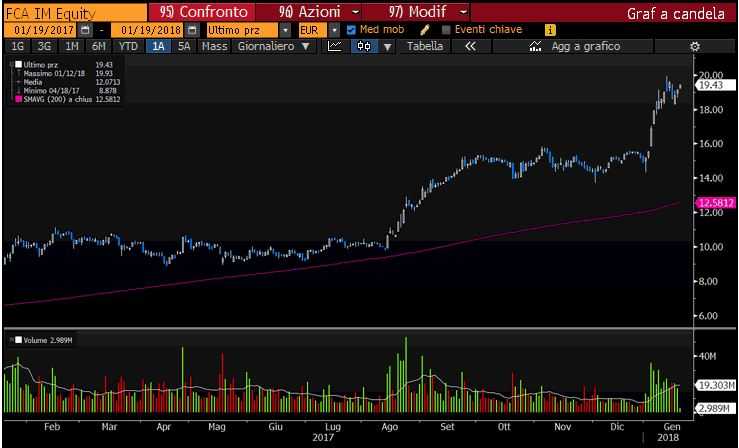Select the 1G time range tab

(x=17, y=46)
